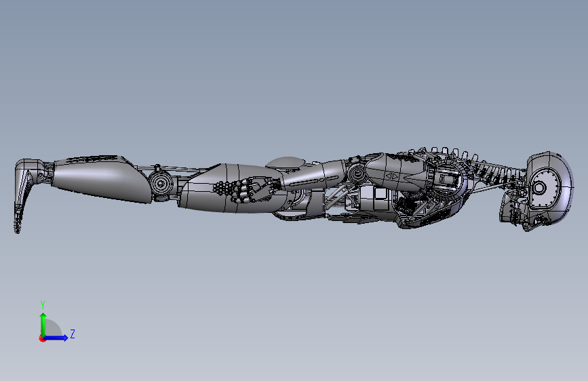Screen dimensions: 588x381
Task: Click the green Y axis arrow of the triad
Action: click(43, 324)
